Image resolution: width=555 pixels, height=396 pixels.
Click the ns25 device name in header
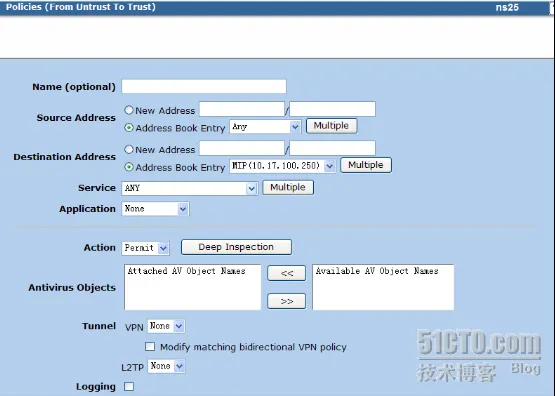[x=507, y=7]
